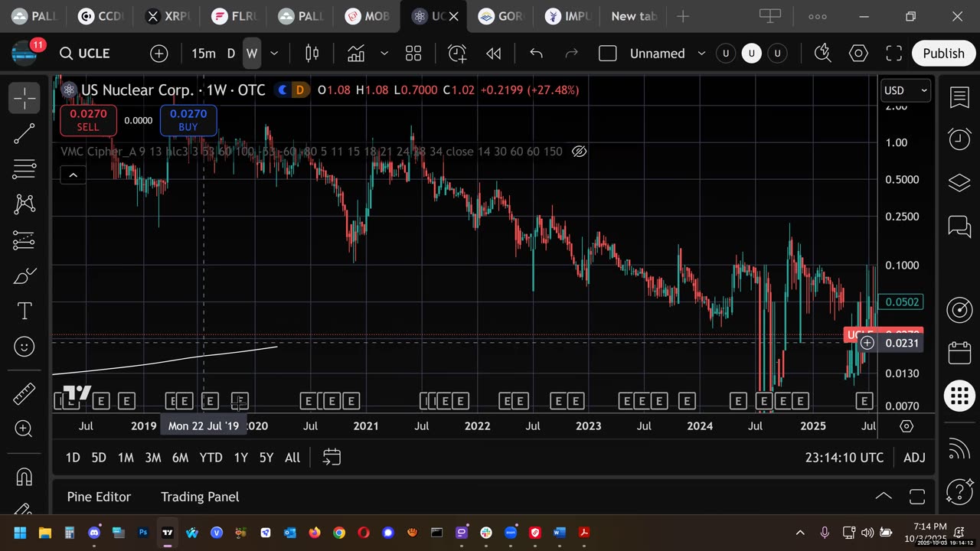Open the emoji and icons tool
Screen dimensions: 980x551
pyautogui.click(x=24, y=347)
